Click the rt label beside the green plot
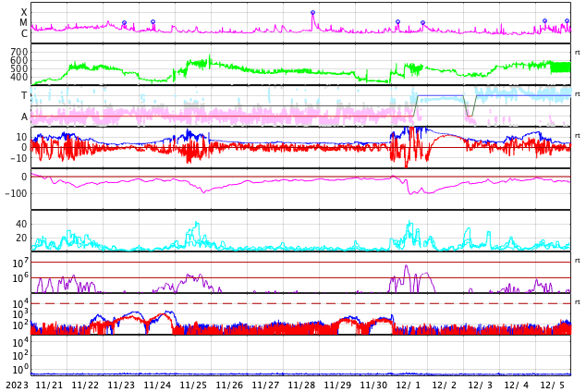586x392 pixels. tap(577, 53)
